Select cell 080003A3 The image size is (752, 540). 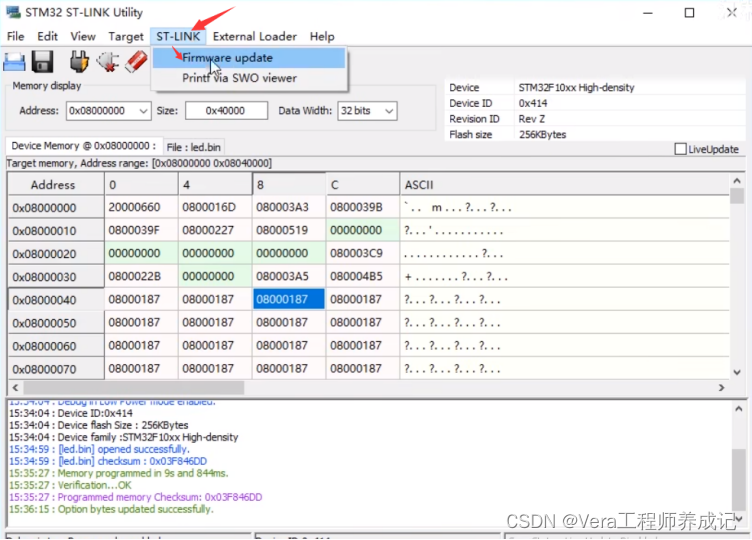(289, 207)
